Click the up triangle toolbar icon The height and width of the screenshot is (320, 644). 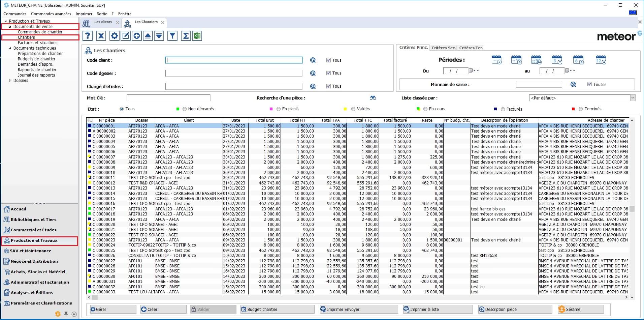(148, 36)
